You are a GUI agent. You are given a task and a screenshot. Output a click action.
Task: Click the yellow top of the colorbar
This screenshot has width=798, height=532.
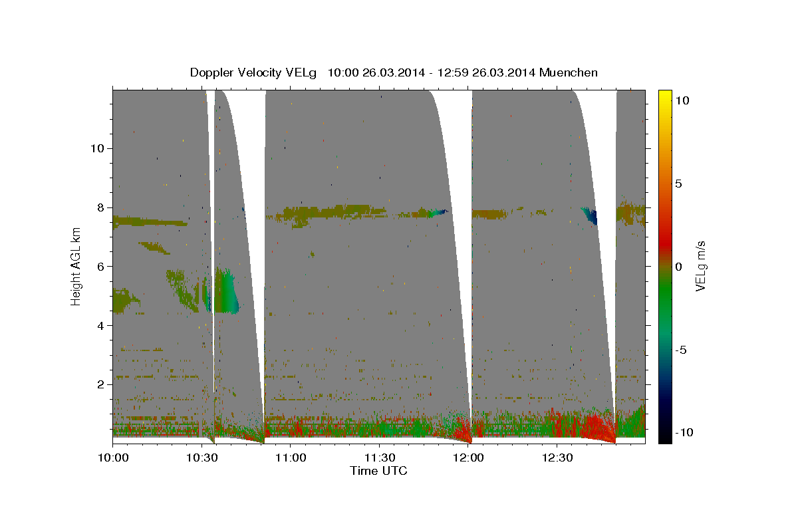click(x=664, y=96)
